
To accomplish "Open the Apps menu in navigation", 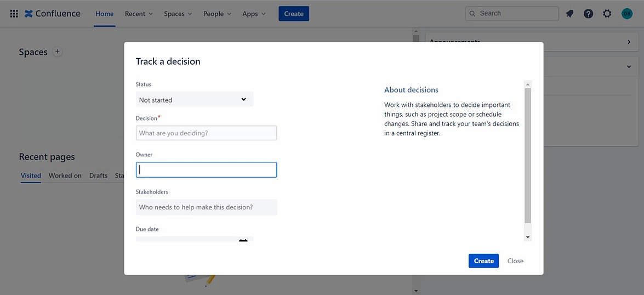I will click(254, 14).
